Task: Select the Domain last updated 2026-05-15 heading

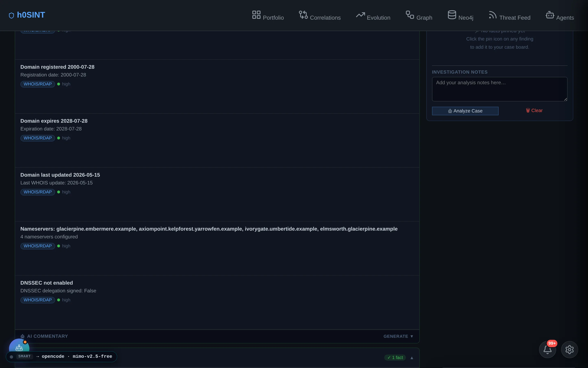Action: coord(60,175)
